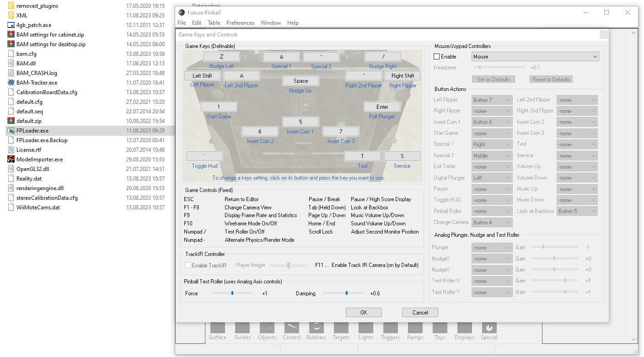The width and height of the screenshot is (644, 357).
Task: Select the BAM settings for cabinet.zip archive icon
Action: click(x=11, y=35)
